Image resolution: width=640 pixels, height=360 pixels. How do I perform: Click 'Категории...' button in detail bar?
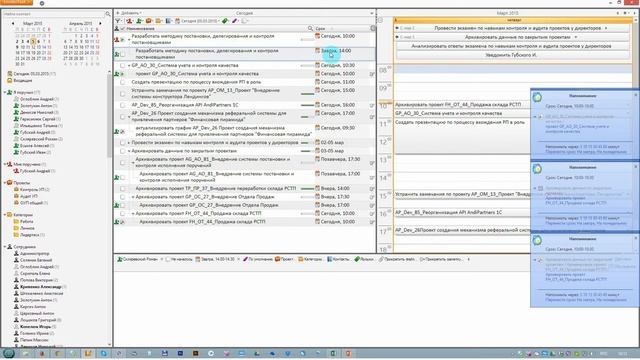tap(311, 259)
